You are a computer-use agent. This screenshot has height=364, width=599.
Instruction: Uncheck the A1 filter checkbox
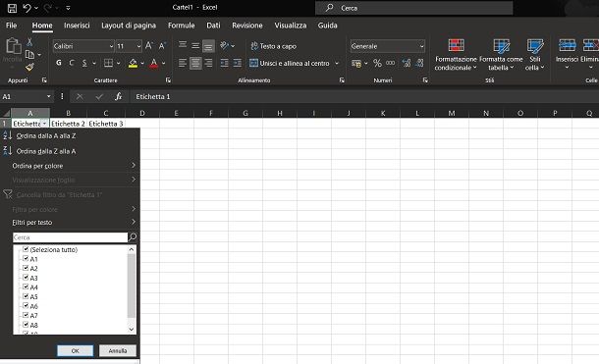[26, 259]
